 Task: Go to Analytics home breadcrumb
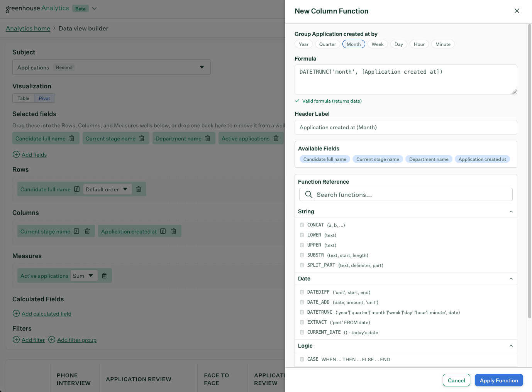(x=28, y=28)
